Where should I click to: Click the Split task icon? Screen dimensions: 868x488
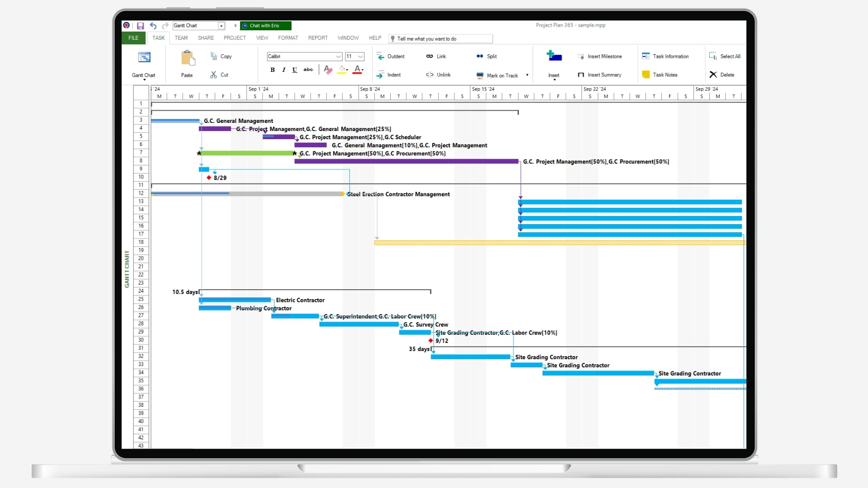coord(480,56)
